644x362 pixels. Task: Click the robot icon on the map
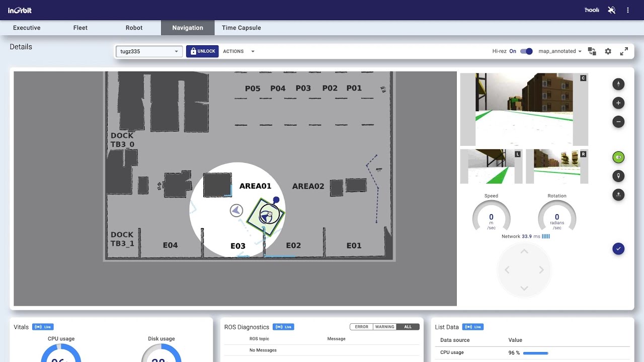coord(267,216)
